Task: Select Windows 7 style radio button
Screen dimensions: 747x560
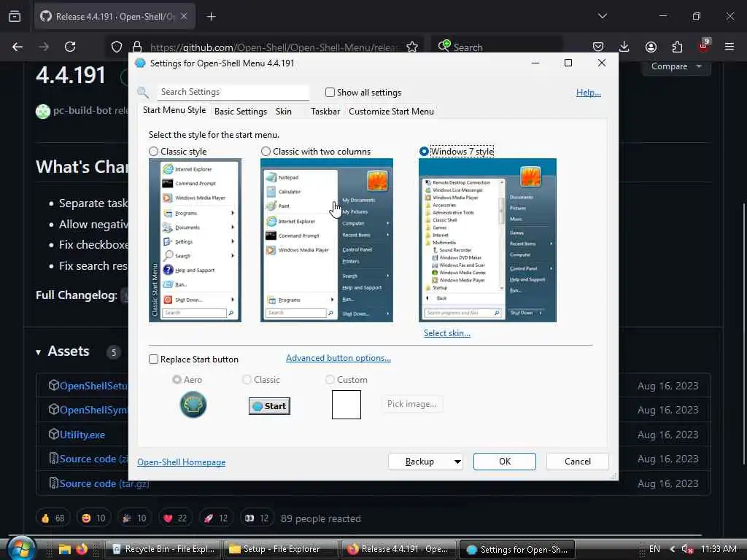Action: pos(424,152)
